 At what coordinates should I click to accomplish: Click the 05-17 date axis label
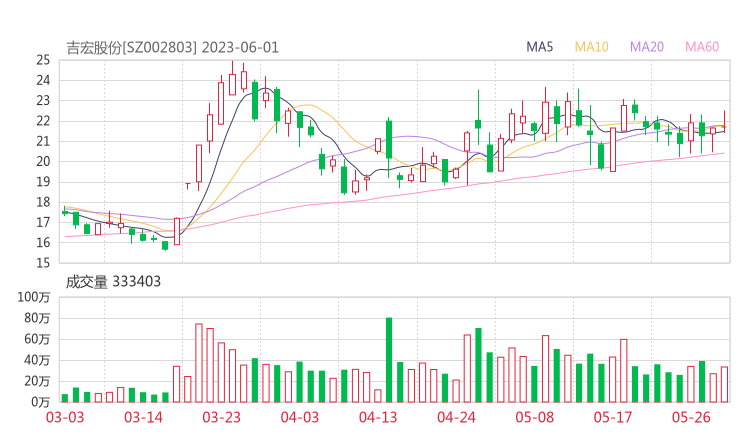click(613, 417)
